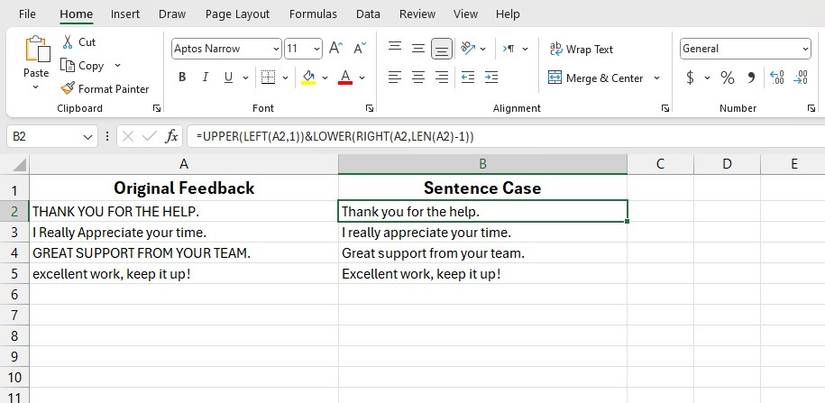Click the Percent Style icon

pyautogui.click(x=727, y=78)
